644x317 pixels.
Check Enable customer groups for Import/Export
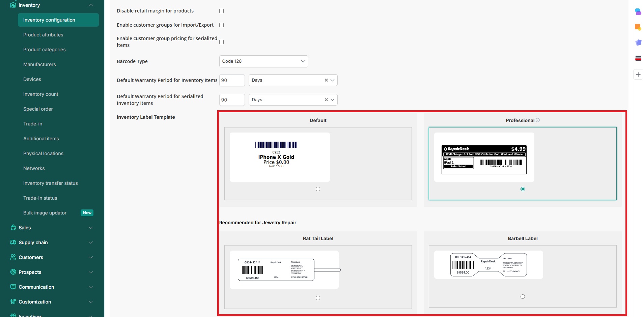222,25
